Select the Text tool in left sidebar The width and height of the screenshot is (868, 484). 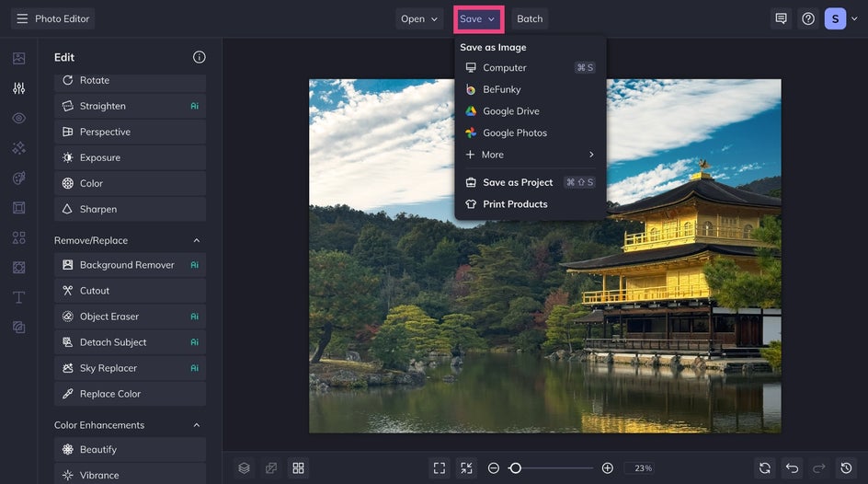(18, 297)
